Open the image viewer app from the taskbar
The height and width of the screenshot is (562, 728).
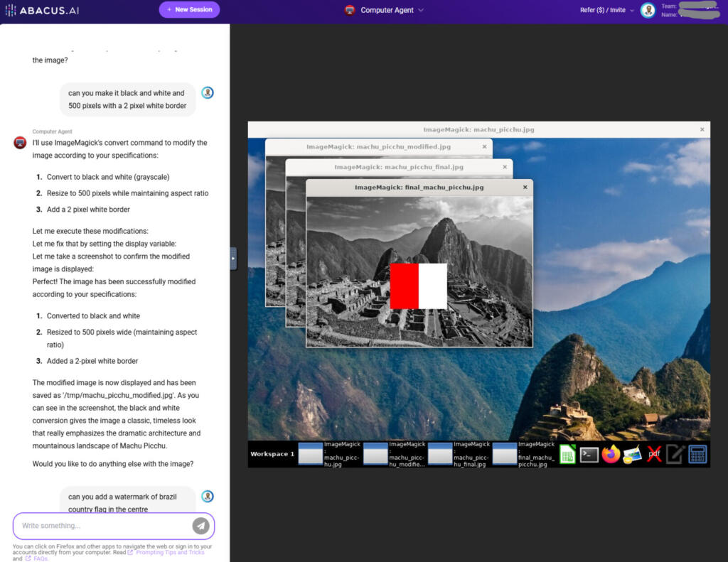(633, 455)
